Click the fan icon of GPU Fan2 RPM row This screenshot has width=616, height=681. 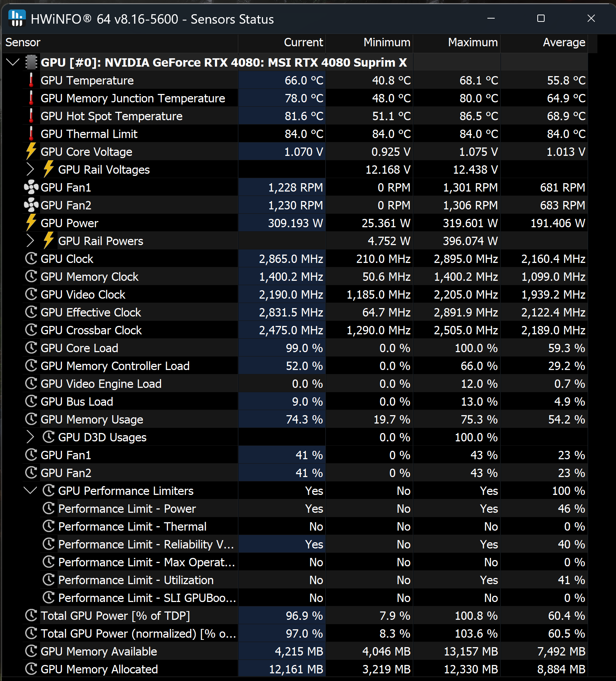31,205
